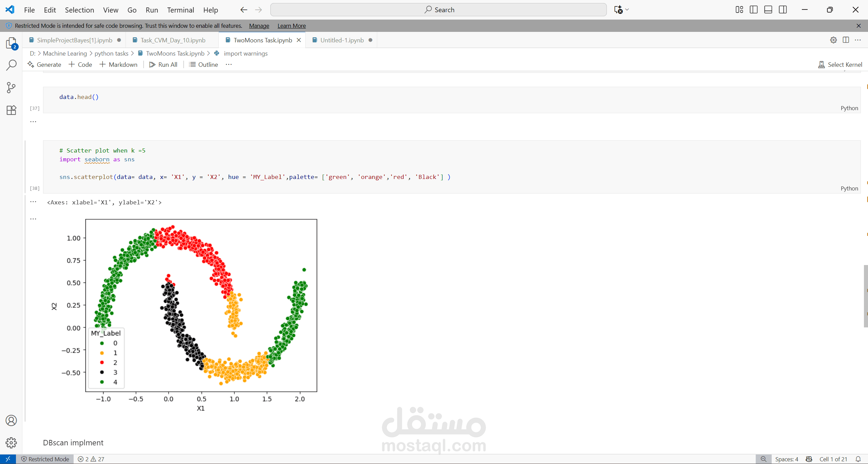This screenshot has width=868, height=464.
Task: Click Run All to execute all cells
Action: [x=163, y=64]
